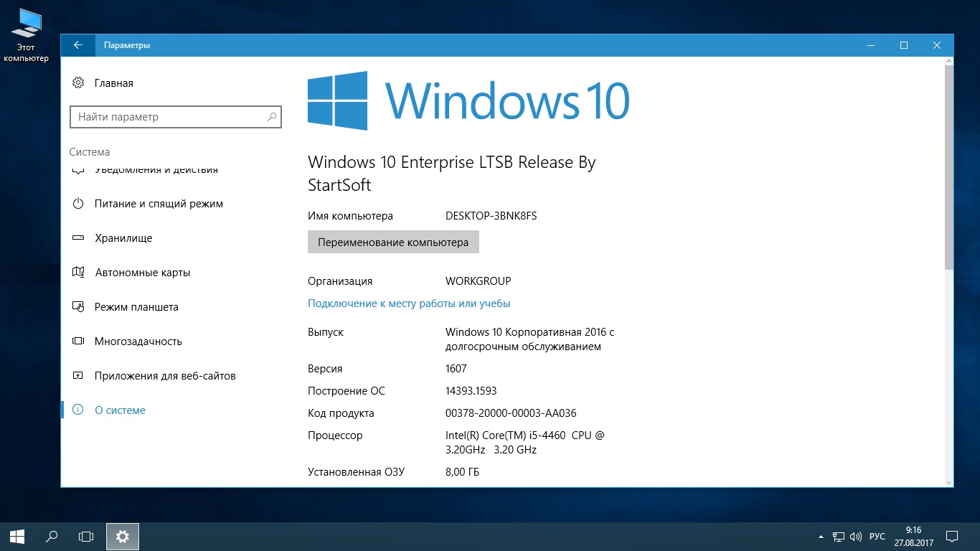The image size is (980, 551).
Task: Click Windows 10 Enterprise LTSB heading
Action: point(452,173)
